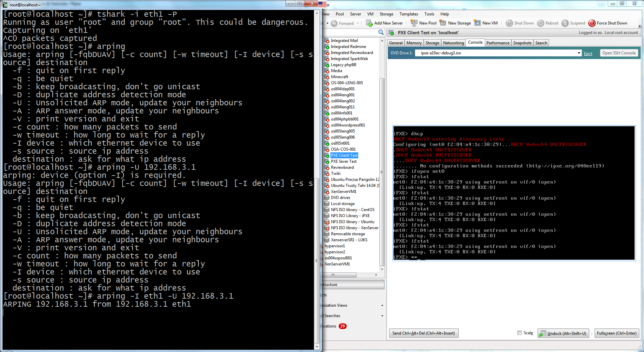Switch to the Memory tab

tap(414, 43)
